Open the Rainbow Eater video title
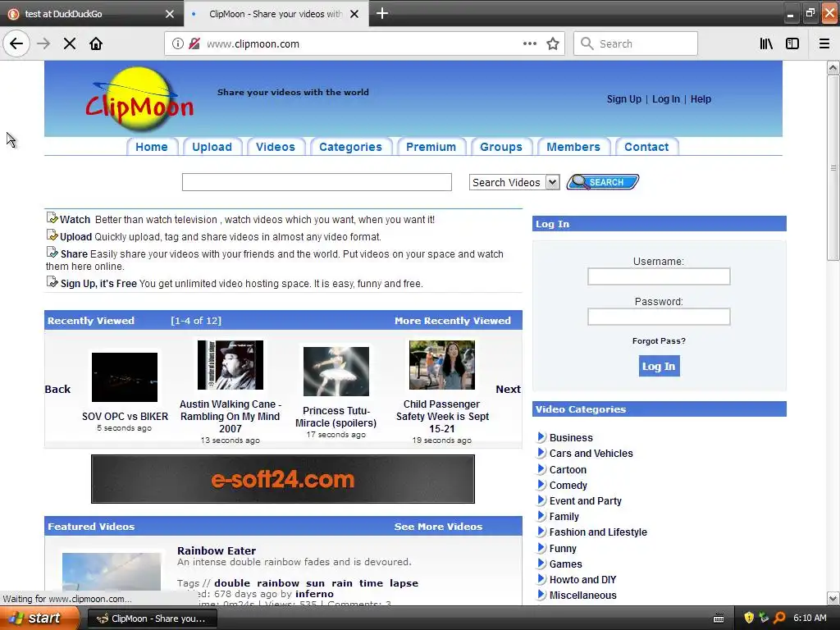The width and height of the screenshot is (840, 630). point(217,550)
